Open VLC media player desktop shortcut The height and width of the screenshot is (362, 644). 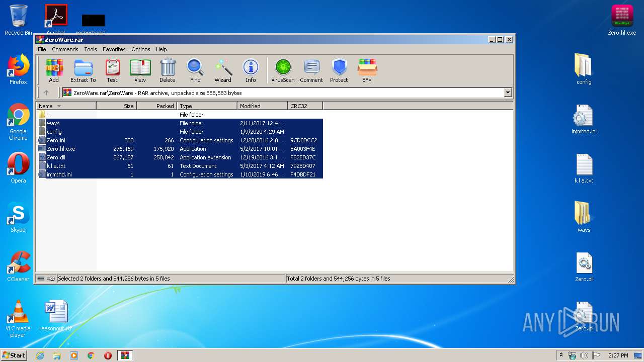18,319
